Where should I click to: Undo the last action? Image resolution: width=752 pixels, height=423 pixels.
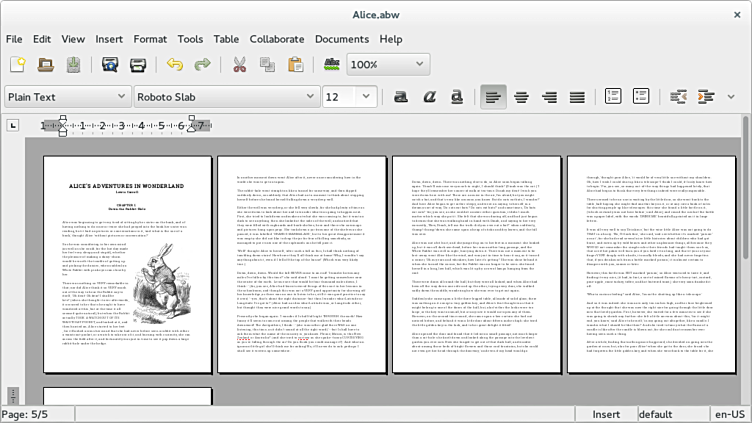tap(175, 65)
